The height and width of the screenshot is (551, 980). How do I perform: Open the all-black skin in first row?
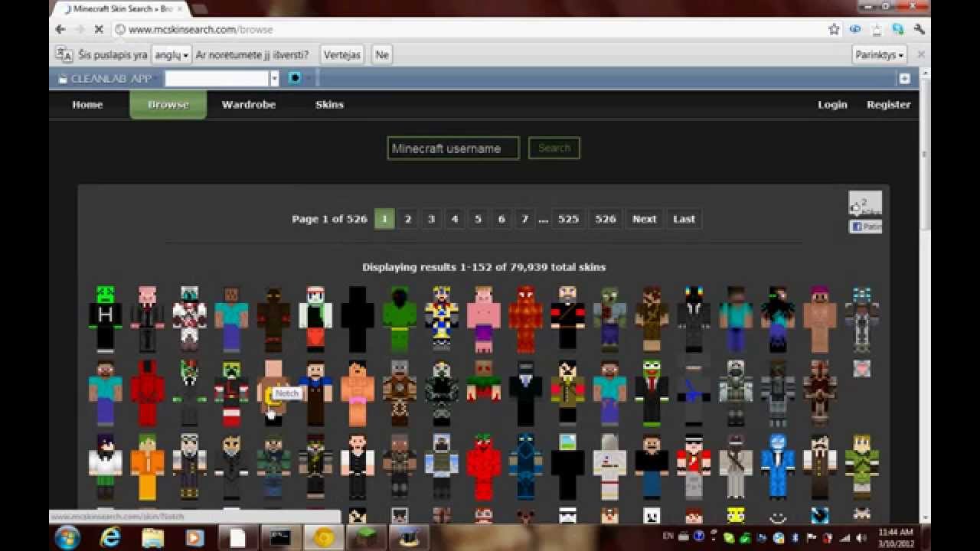pyautogui.click(x=358, y=318)
